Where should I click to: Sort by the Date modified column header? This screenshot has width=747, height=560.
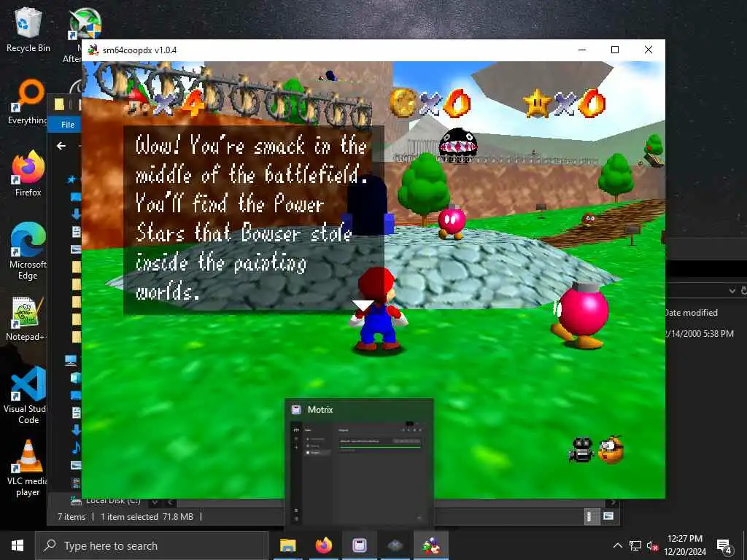click(691, 313)
